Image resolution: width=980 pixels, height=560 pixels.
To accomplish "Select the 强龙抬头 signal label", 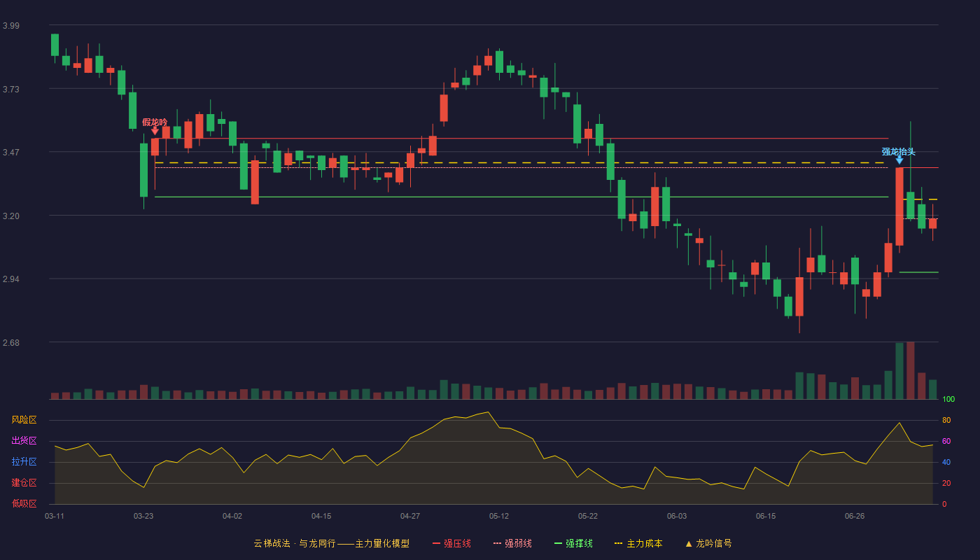I will [899, 151].
